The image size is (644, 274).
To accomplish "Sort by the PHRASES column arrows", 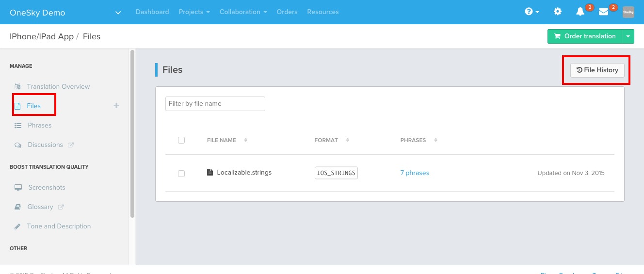I will coord(435,140).
